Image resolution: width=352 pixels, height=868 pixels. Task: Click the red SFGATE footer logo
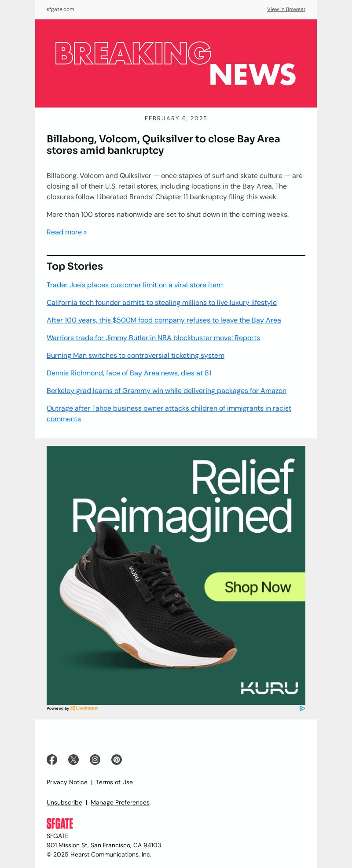pos(60,823)
